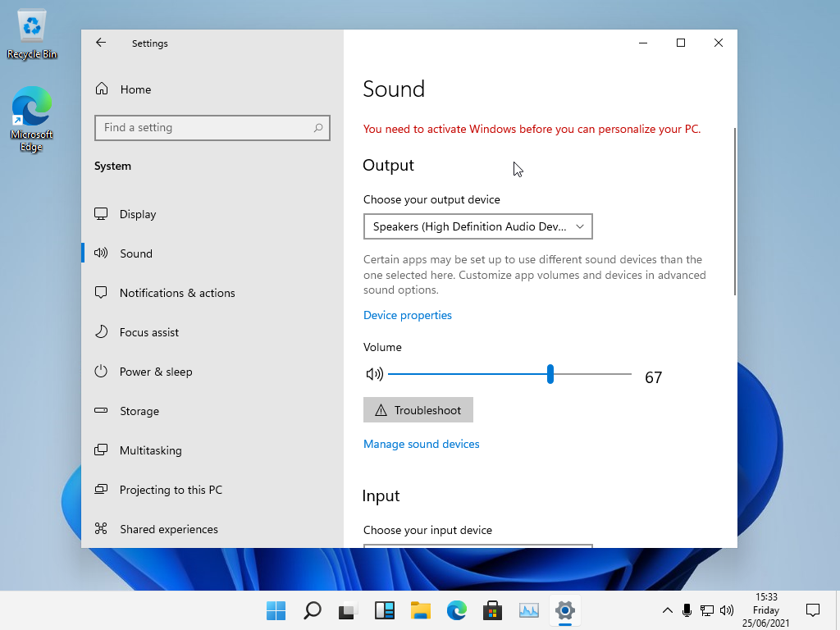Screen dimensions: 840x630
Task: Open the Device properties link
Action: coord(408,315)
